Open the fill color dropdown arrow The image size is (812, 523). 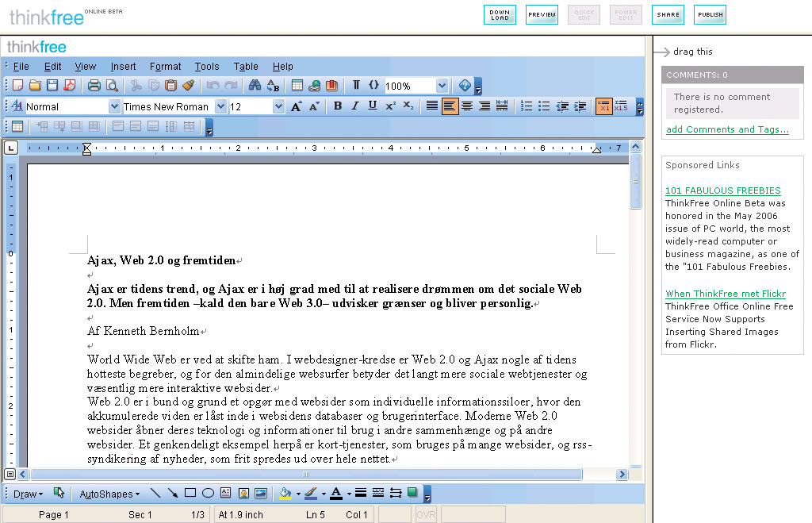(x=298, y=494)
